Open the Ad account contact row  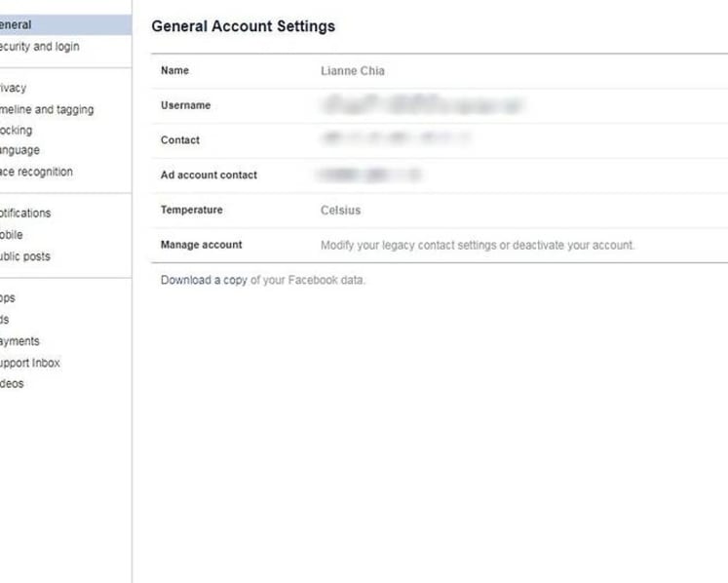pos(440,175)
